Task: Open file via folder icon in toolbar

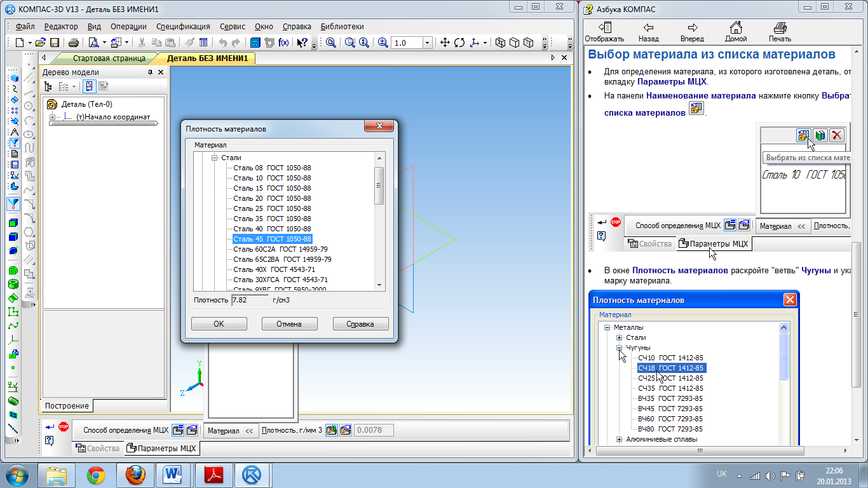Action: coord(40,43)
